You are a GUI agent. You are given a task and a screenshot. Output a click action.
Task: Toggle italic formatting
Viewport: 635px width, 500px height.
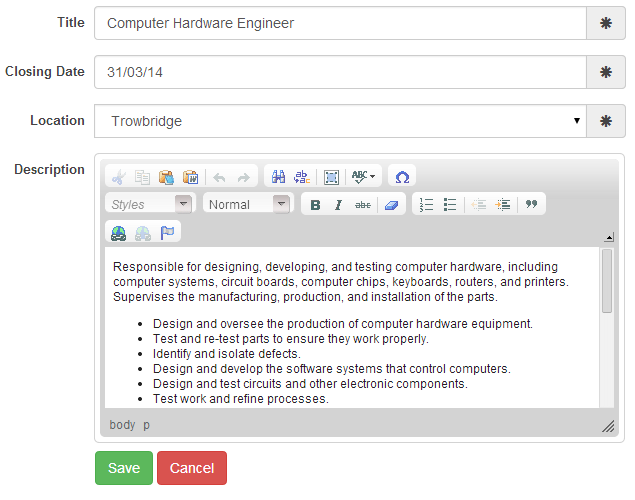(338, 205)
